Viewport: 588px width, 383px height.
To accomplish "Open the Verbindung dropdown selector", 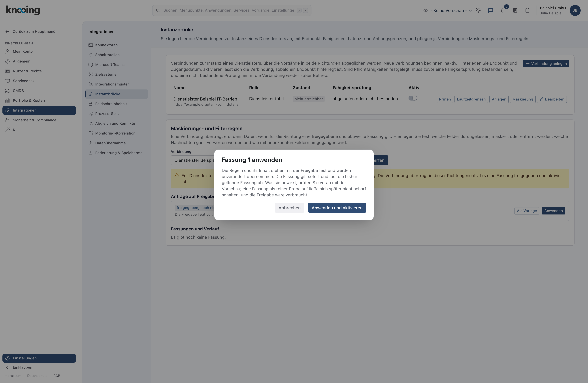I will [x=193, y=160].
